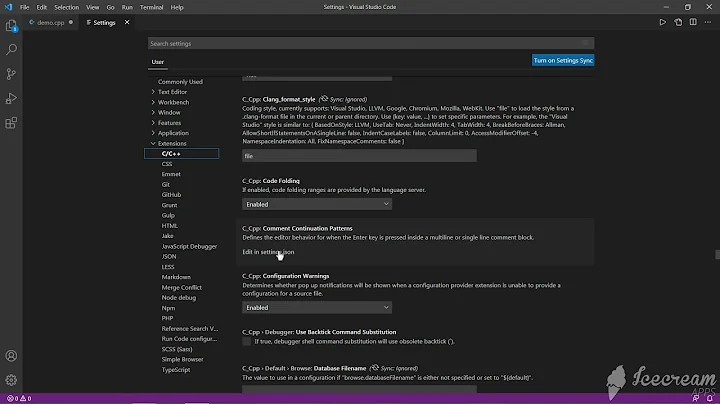
Task: Open the Run and Debug view
Action: click(x=11, y=98)
